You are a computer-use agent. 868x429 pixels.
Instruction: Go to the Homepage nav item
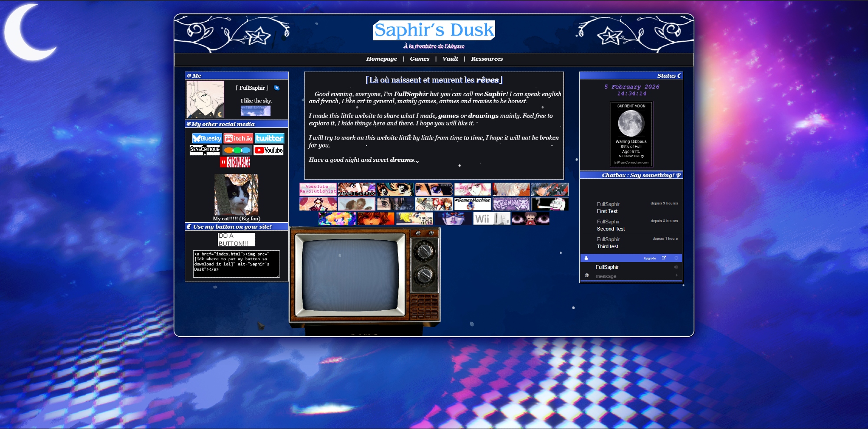pyautogui.click(x=381, y=59)
